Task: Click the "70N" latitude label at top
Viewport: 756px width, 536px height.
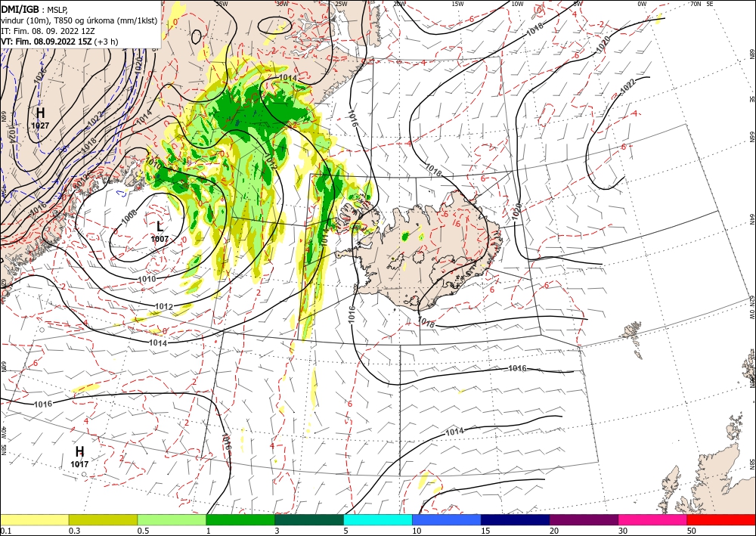Action: (x=696, y=4)
